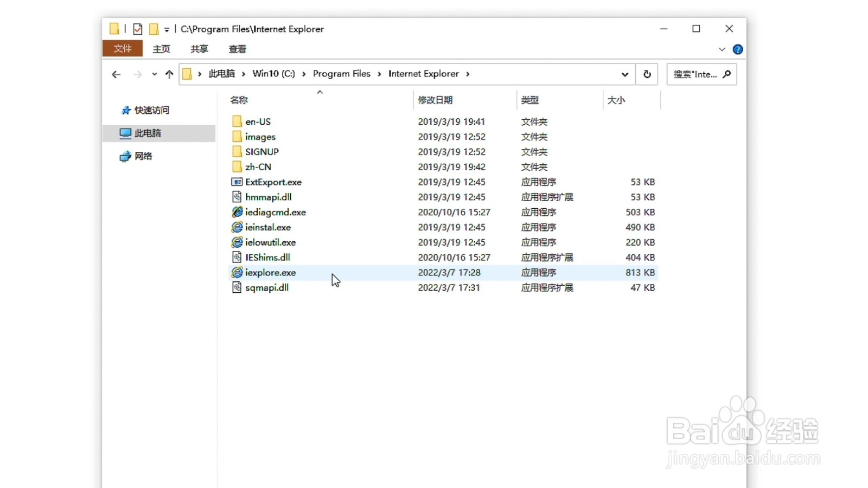Click the 813 KB size cell
This screenshot has height=488, width=868.
tap(640, 273)
